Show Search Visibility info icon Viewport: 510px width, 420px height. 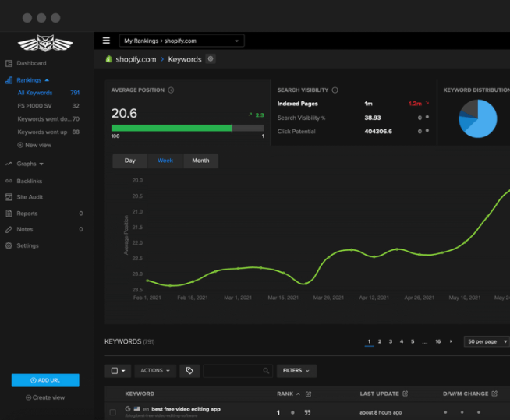335,90
